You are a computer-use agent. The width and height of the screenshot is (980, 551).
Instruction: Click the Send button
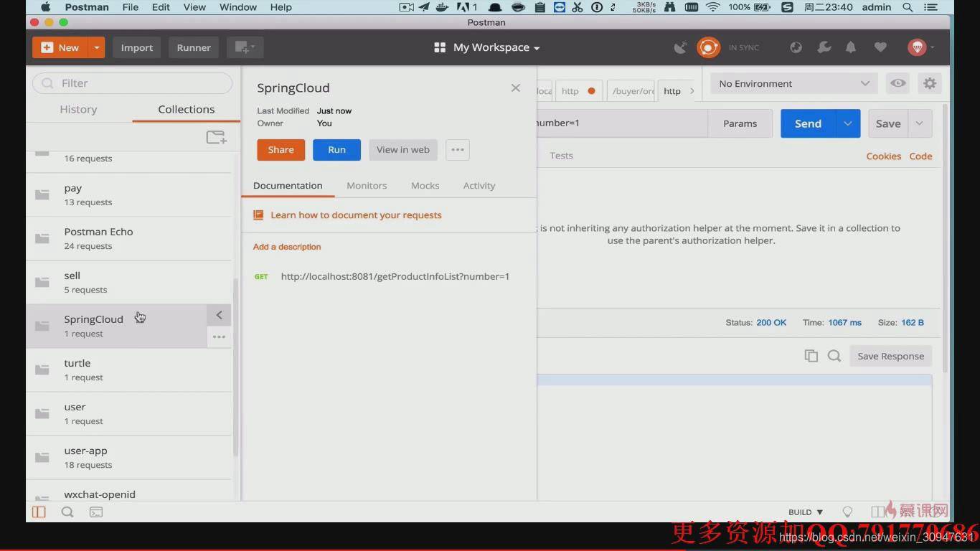pos(808,123)
